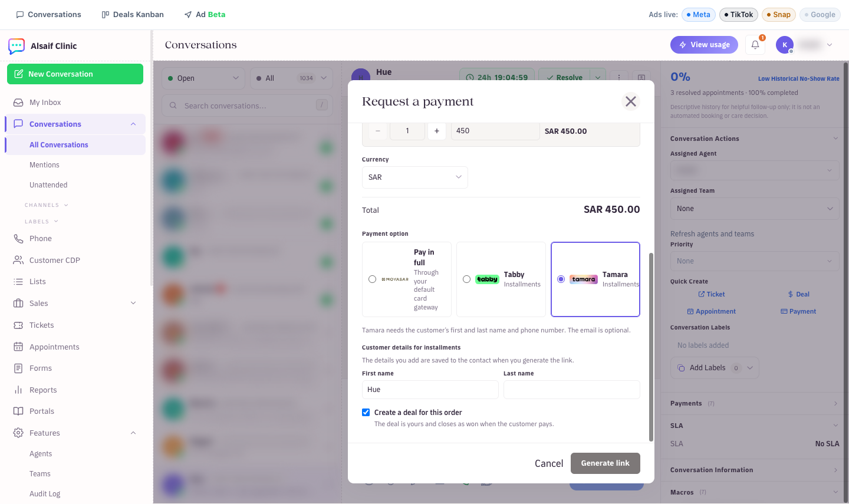Viewport: 849px width, 504px height.
Task: Collapse the Conversations sidebar section
Action: (133, 124)
